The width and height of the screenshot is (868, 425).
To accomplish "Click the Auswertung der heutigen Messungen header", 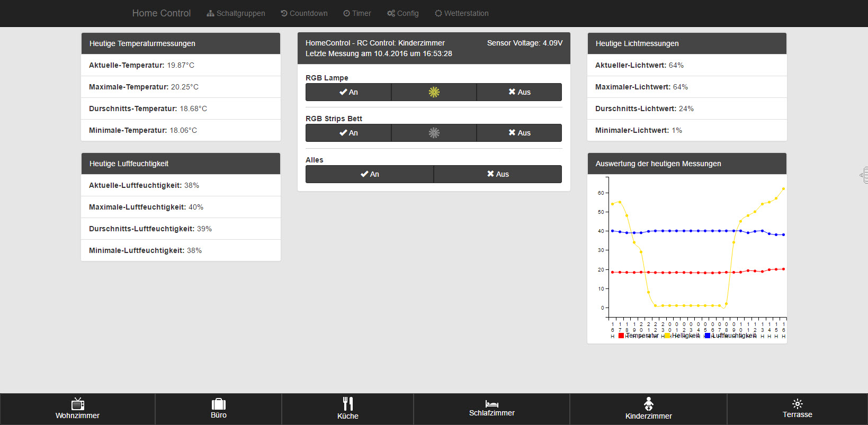I will (687, 164).
